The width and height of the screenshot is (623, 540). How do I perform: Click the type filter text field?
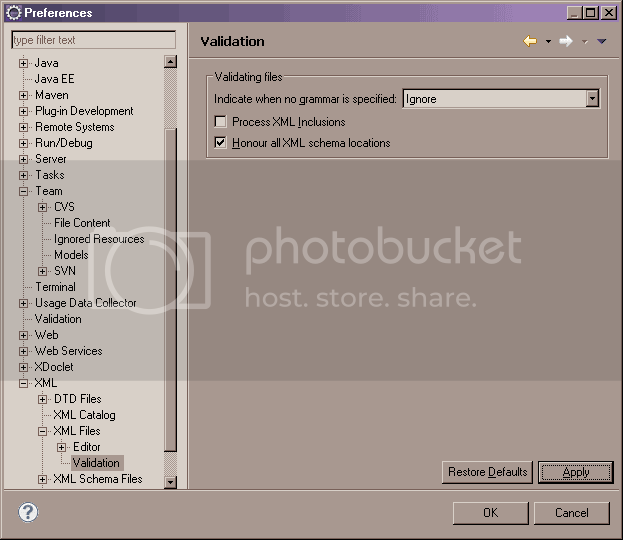click(x=93, y=40)
